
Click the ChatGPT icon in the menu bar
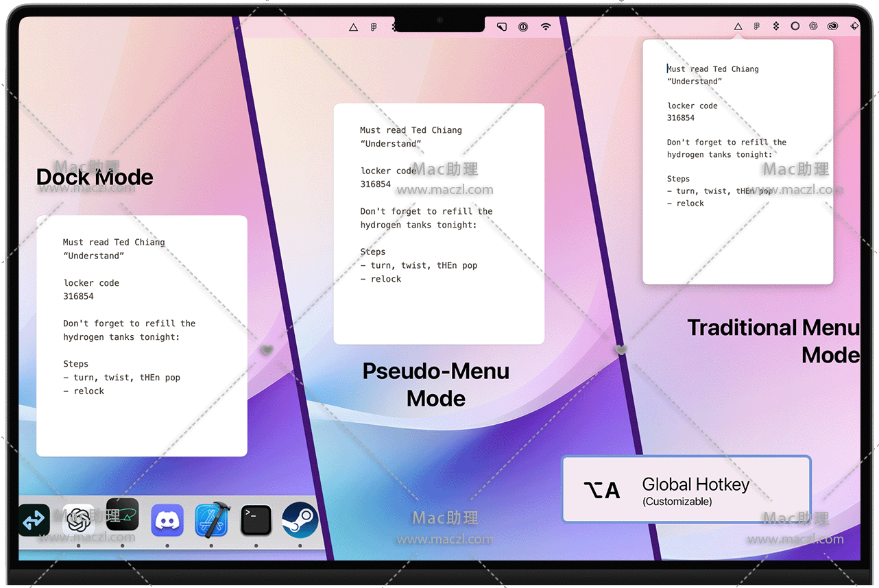(813, 27)
